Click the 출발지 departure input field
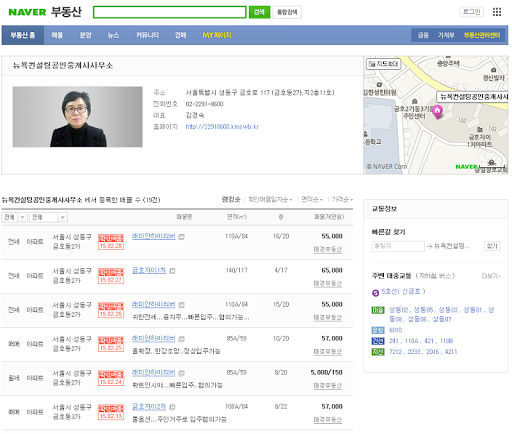The height and width of the screenshot is (434, 512). click(x=398, y=246)
